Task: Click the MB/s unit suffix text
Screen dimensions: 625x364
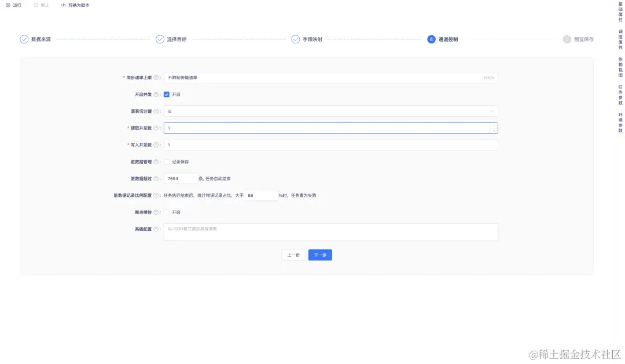Action: pyautogui.click(x=488, y=78)
